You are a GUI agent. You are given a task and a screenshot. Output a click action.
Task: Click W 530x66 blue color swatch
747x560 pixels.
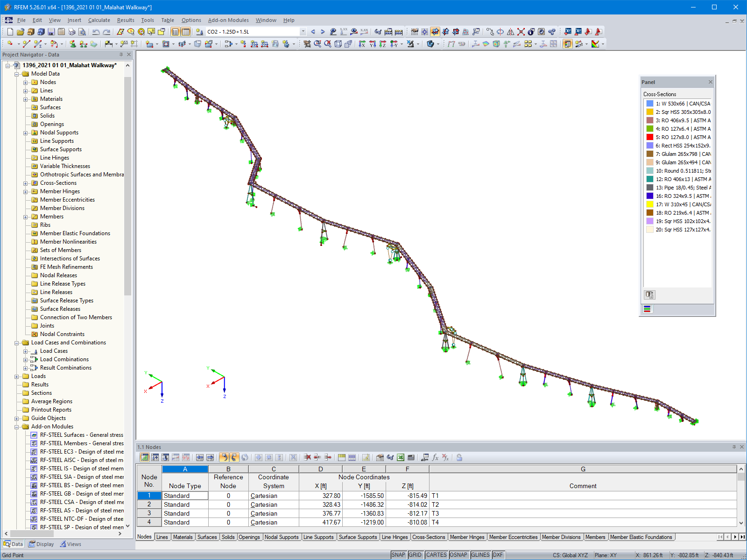(x=649, y=104)
